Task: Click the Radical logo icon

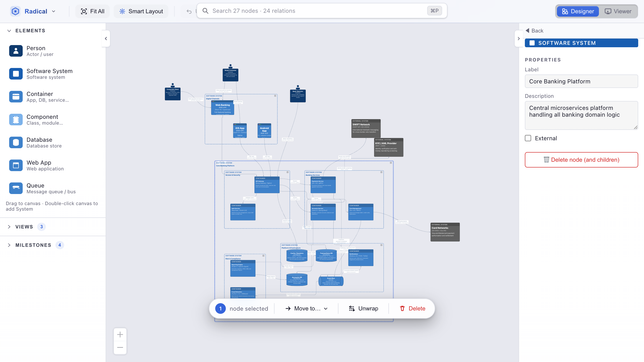Action: click(15, 11)
